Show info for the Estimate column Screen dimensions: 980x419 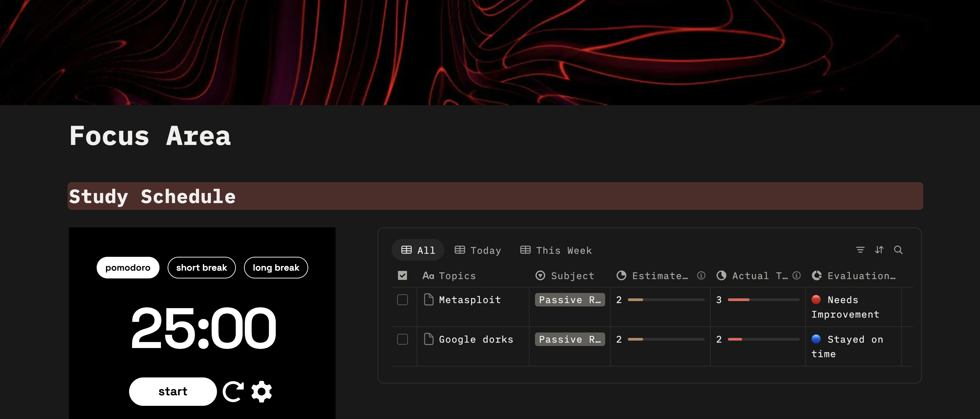click(701, 275)
